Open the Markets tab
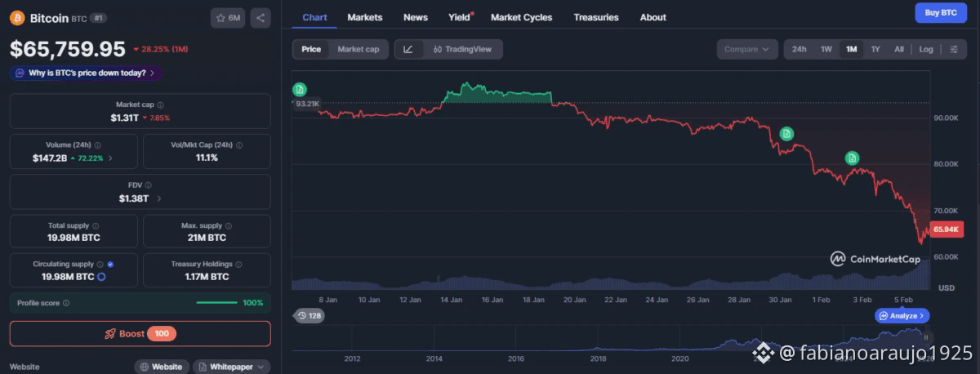Image resolution: width=980 pixels, height=374 pixels. coord(364,17)
